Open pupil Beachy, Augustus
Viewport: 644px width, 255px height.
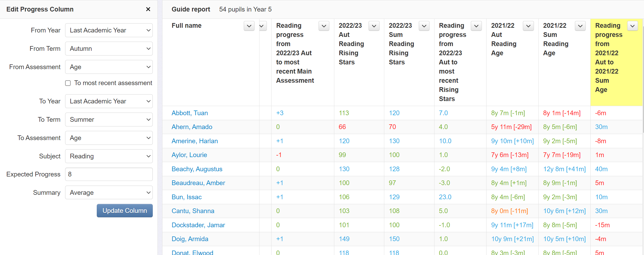[x=197, y=169]
